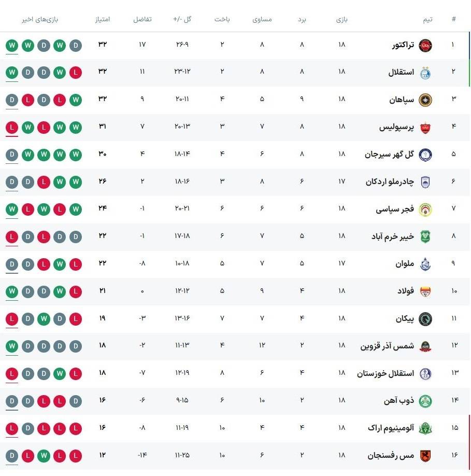471x476 pixels.
Task: Click the Persepolis red crest
Action: 425,128
